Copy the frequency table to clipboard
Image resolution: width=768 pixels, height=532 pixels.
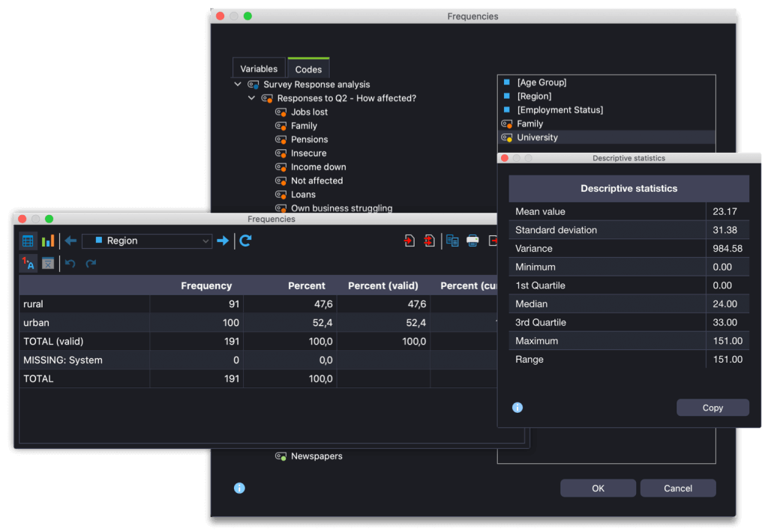pyautogui.click(x=451, y=241)
